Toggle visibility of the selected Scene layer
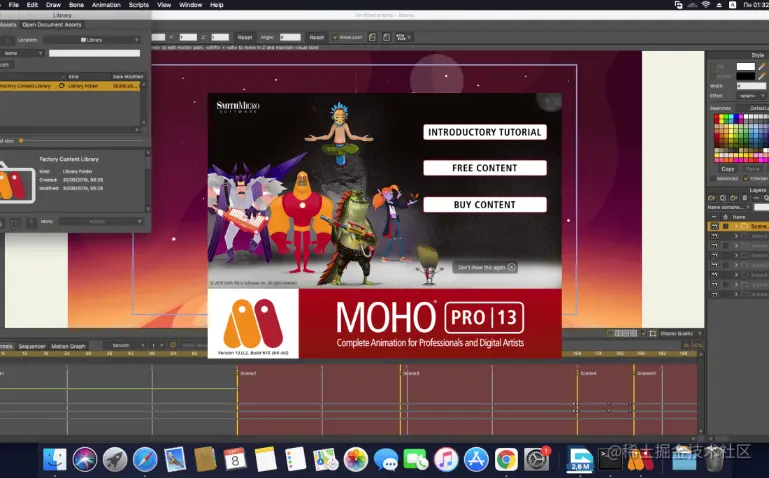The image size is (769, 478). (x=714, y=226)
